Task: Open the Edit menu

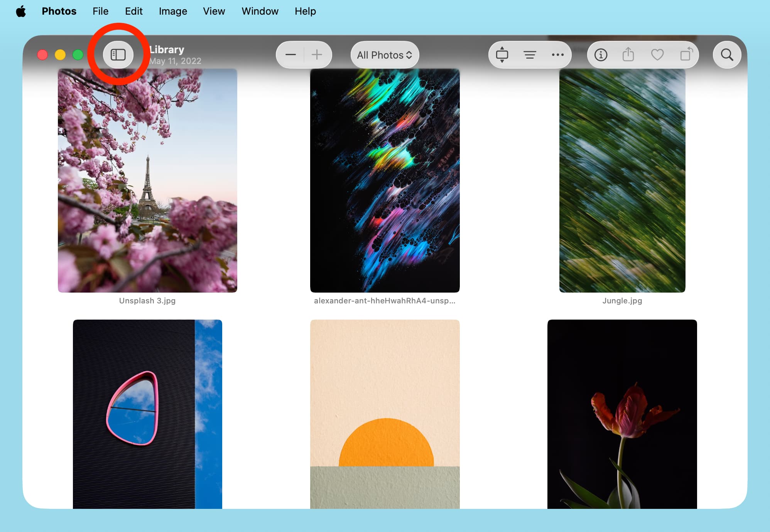Action: (134, 11)
